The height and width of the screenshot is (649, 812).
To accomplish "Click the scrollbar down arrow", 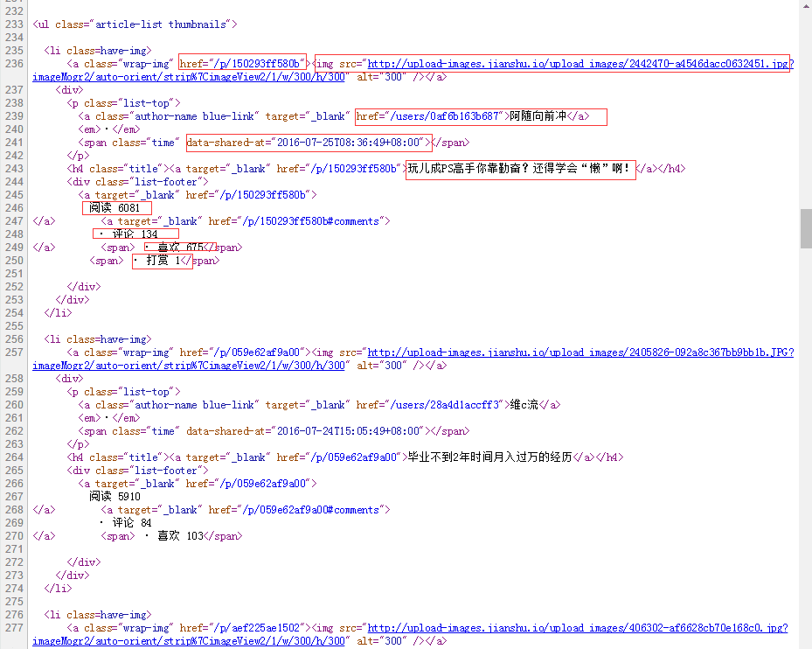I will [805, 642].
